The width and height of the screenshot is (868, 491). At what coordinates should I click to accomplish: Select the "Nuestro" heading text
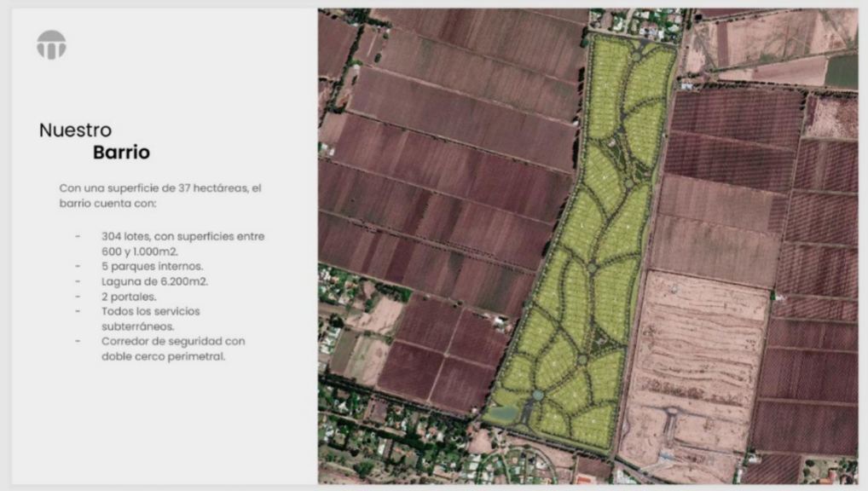[75, 130]
